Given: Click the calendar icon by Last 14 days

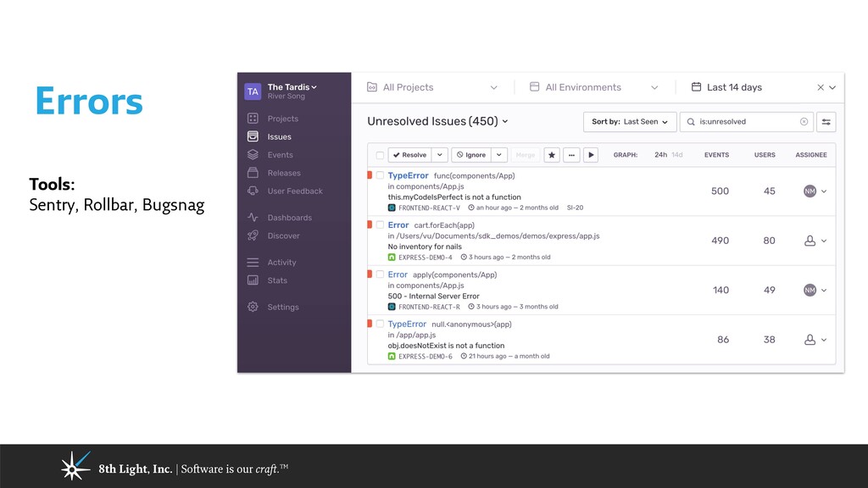Looking at the screenshot, I should [697, 87].
